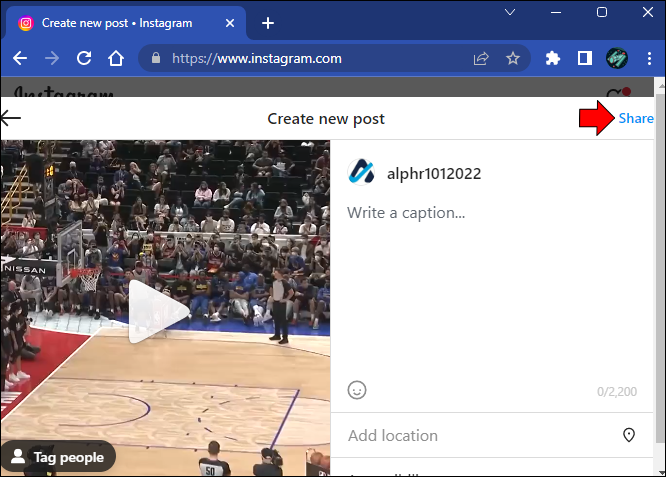Close the Instagram browser tab
Screen dimensions: 666x477
(x=232, y=22)
